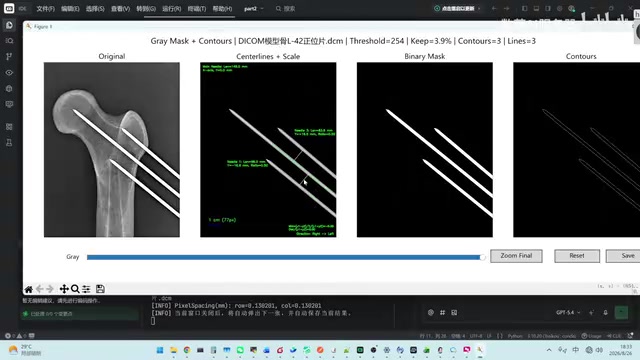Image resolution: width=640 pixels, height=360 pixels.
Task: Open the flask testing icon in activity bar
Action: coord(9,142)
